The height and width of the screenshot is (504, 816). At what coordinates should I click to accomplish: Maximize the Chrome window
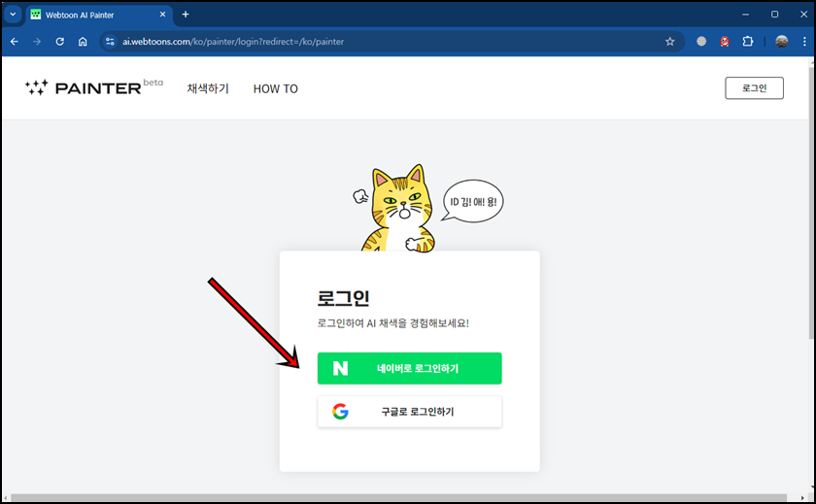coord(775,15)
